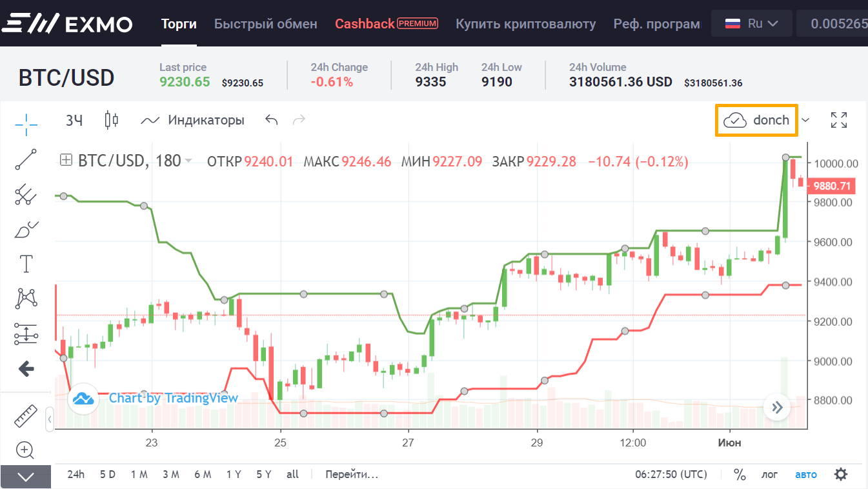868x489 pixels.
Task: Open the Торги tab
Action: pos(179,24)
